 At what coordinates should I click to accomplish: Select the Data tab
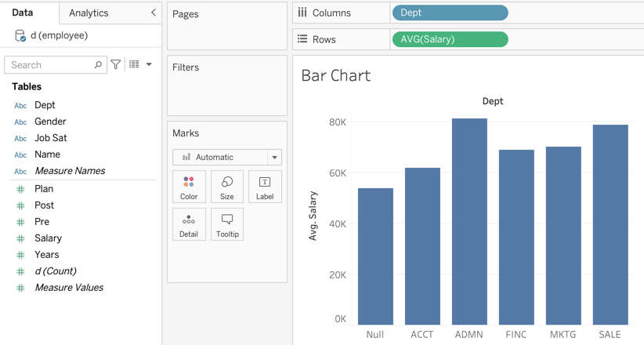23,13
